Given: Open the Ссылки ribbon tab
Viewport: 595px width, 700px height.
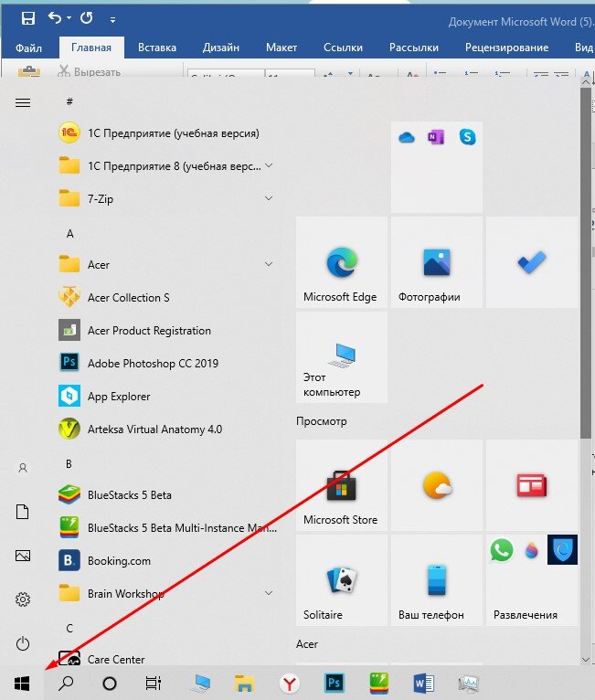Looking at the screenshot, I should (x=343, y=48).
